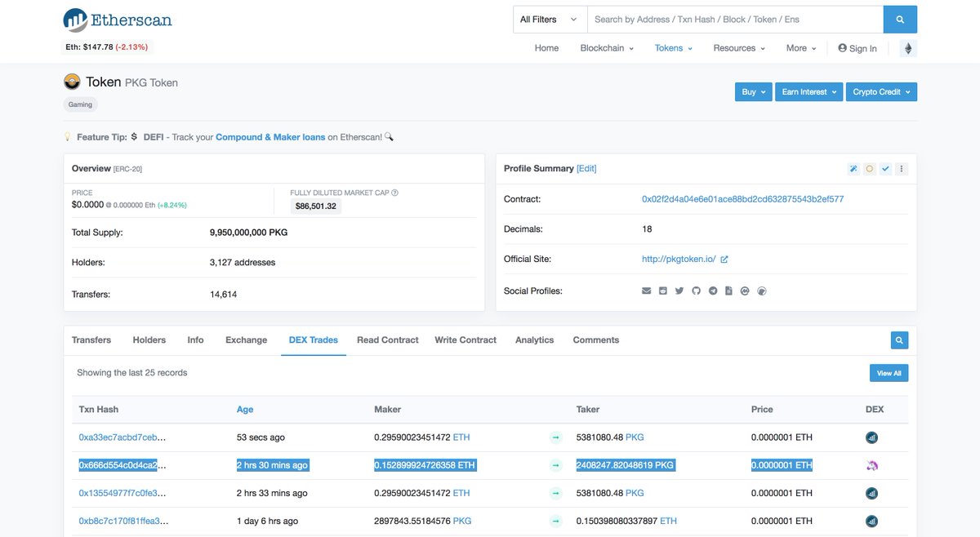Open the Ethereum network icon menu
This screenshot has height=537, width=980.
[907, 48]
